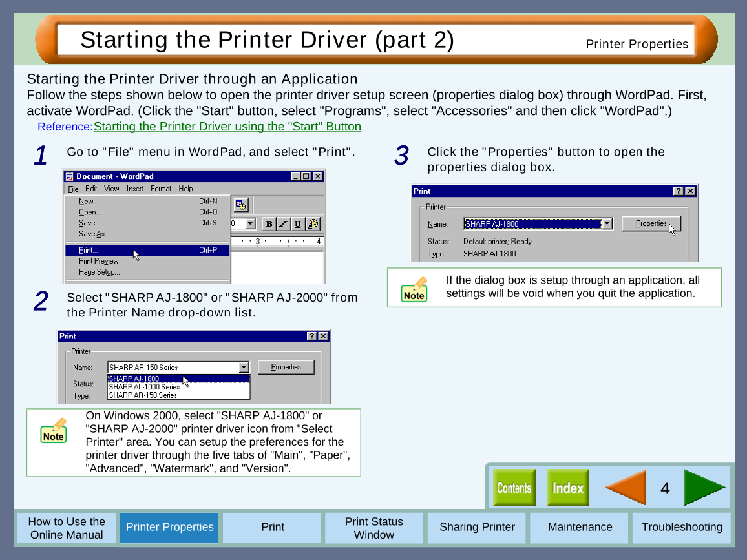
Task: Click the Color palette icon in WordPad toolbar
Action: click(x=313, y=224)
